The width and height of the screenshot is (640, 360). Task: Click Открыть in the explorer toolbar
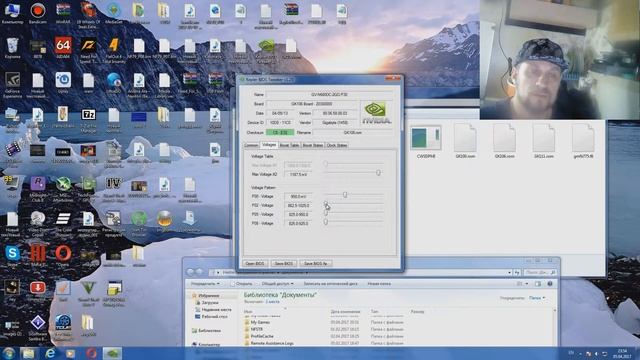point(241,284)
